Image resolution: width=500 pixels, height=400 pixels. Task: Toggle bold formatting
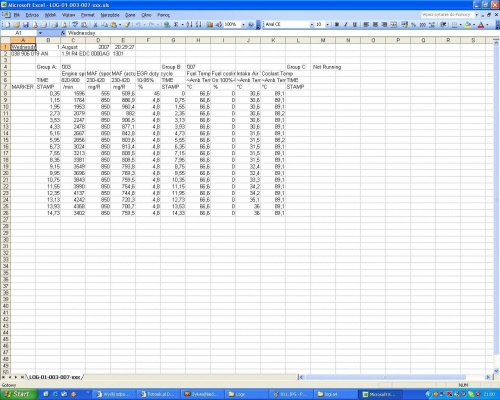click(x=337, y=25)
